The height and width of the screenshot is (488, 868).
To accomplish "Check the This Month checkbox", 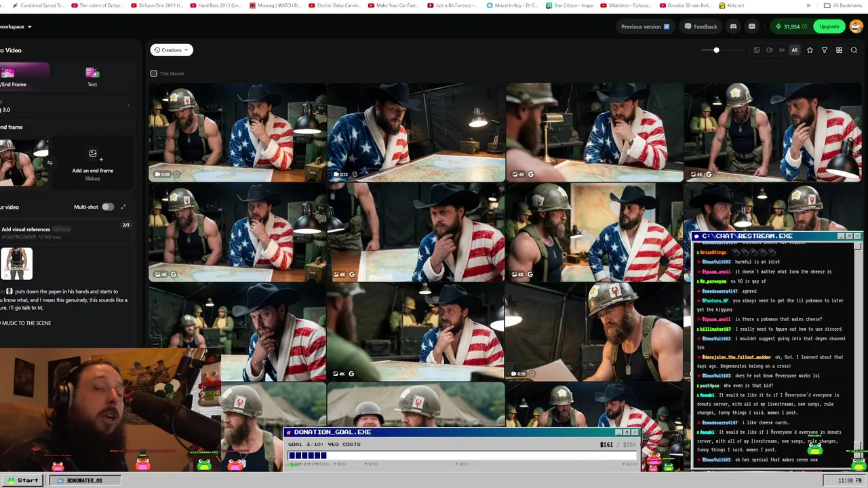I will point(154,73).
